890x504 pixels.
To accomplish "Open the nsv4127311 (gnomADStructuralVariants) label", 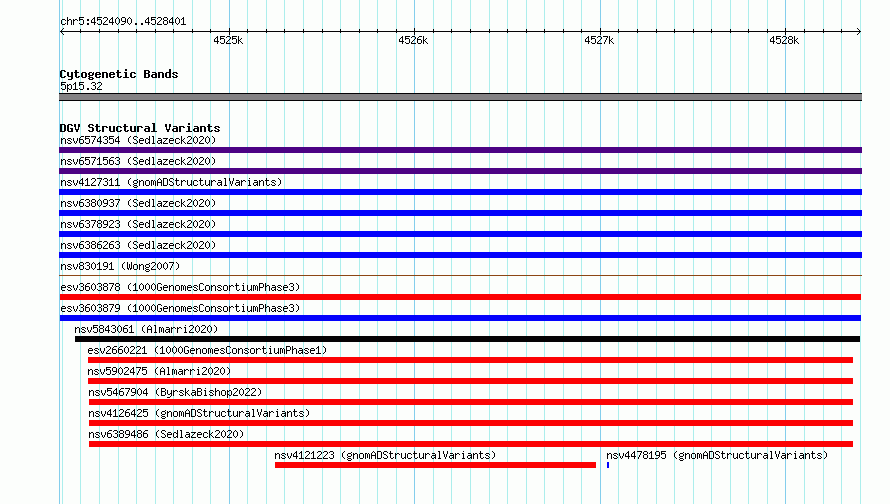I will coord(171,182).
